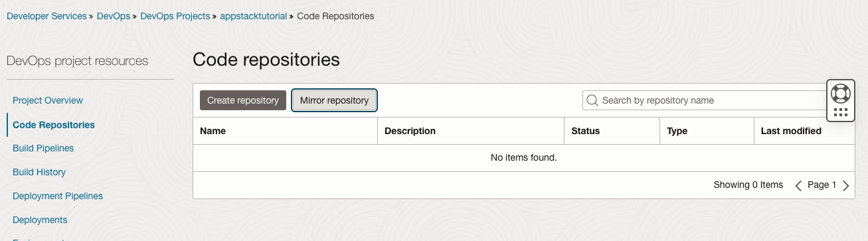868x241 pixels.
Task: Click the magnifier search icon
Action: (x=592, y=100)
